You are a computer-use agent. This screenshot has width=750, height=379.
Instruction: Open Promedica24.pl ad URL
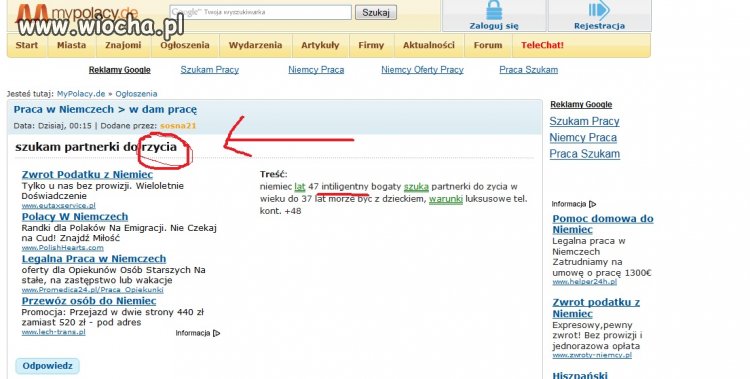point(92,290)
